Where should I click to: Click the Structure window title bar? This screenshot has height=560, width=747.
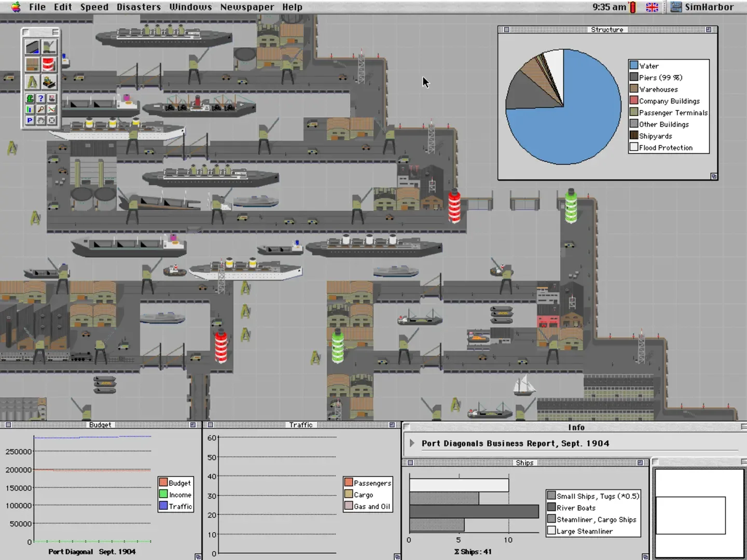coord(607,30)
